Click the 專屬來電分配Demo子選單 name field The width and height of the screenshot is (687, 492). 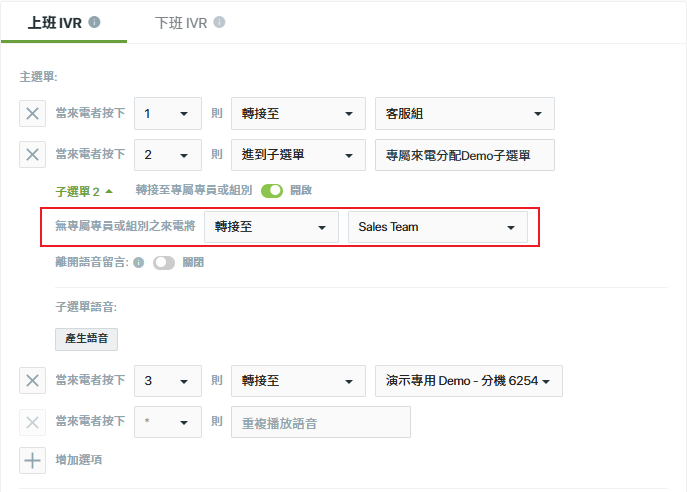465,155
